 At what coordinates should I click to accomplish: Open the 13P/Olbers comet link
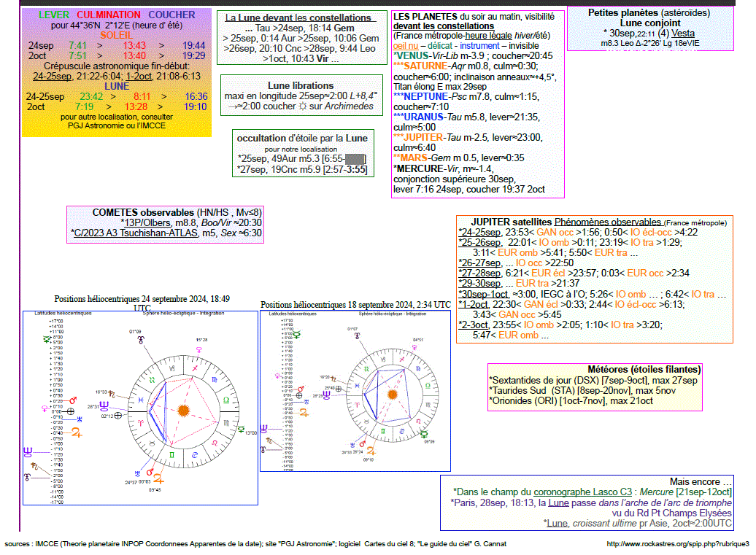147,222
